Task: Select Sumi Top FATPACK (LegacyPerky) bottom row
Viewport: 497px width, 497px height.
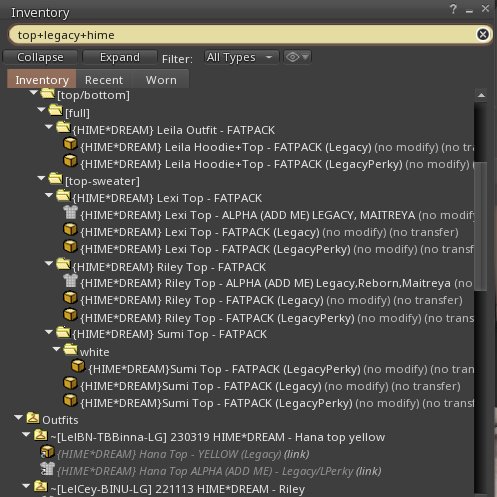Action: (x=268, y=403)
